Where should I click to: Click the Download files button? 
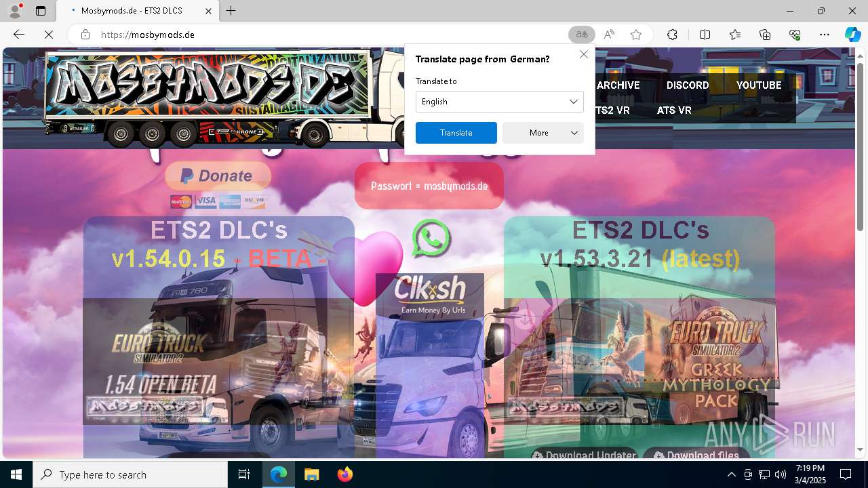696,454
